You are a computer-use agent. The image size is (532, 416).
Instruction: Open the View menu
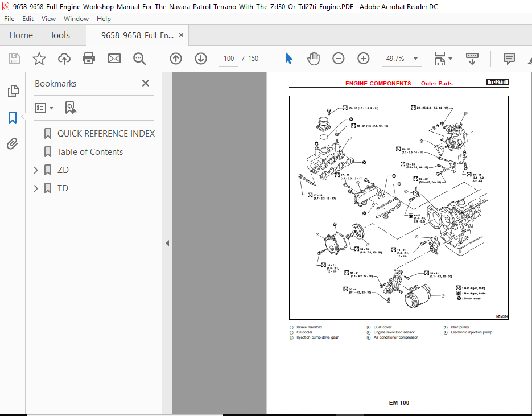coord(48,19)
